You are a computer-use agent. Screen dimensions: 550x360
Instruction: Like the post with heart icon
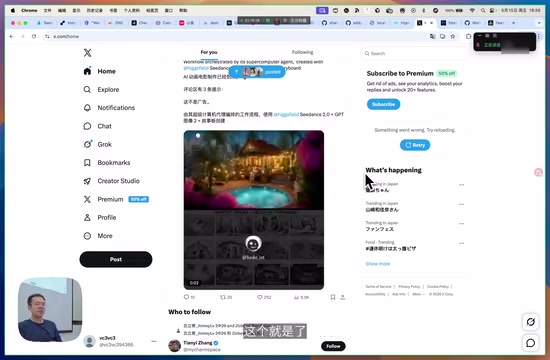[260, 297]
